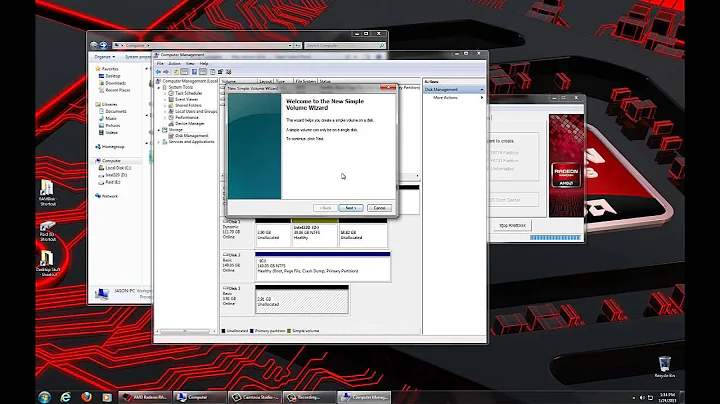Collapse the Storage tree node

159,130
